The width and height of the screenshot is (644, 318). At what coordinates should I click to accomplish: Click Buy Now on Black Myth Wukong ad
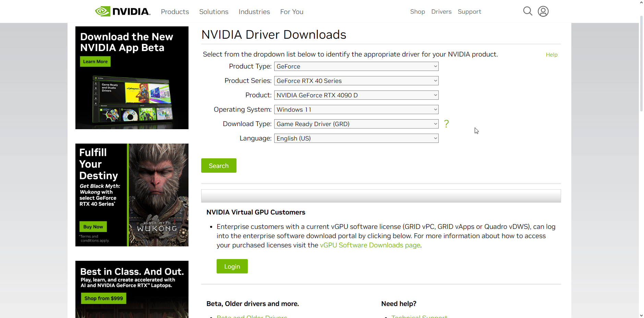click(x=93, y=227)
